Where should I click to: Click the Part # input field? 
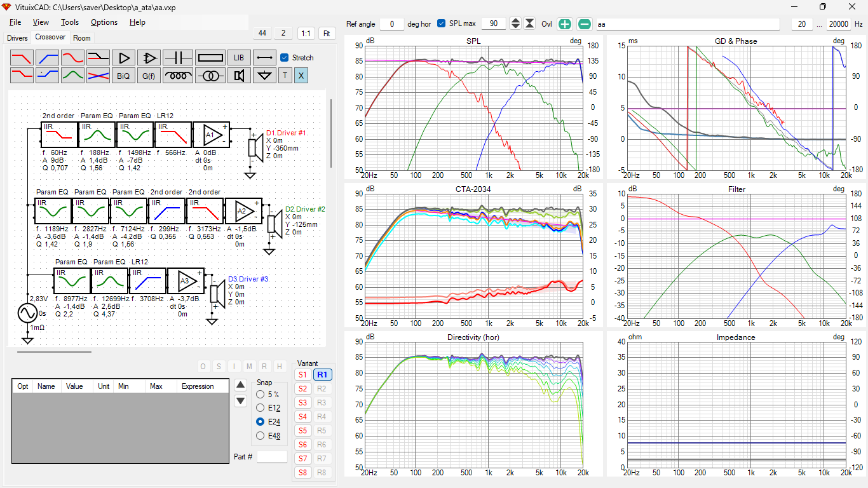pyautogui.click(x=272, y=457)
